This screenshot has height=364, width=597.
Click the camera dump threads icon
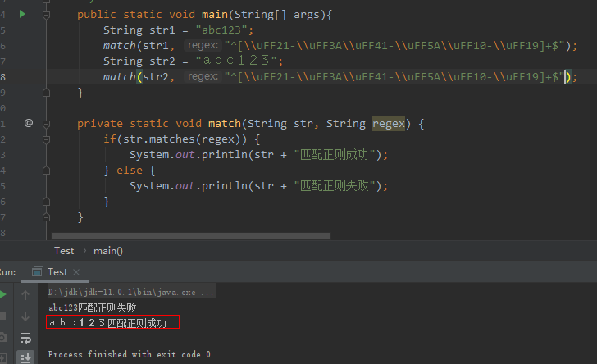click(x=3, y=337)
